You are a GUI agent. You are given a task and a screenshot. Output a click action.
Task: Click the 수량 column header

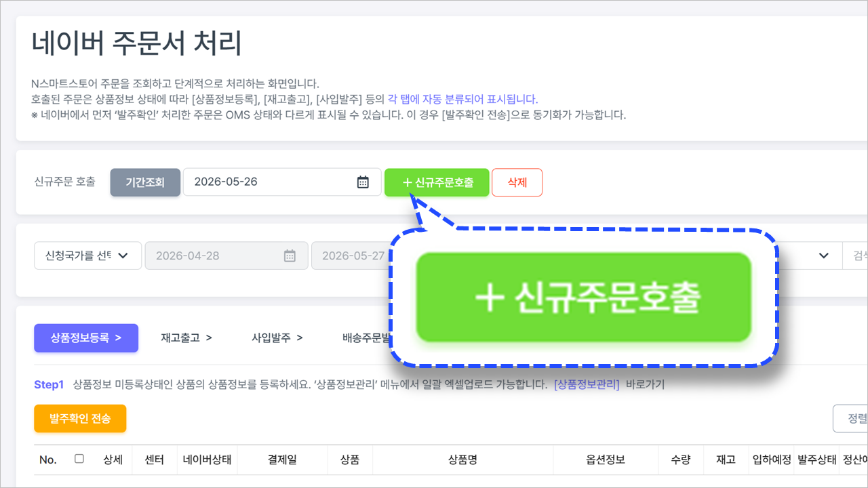(681, 460)
